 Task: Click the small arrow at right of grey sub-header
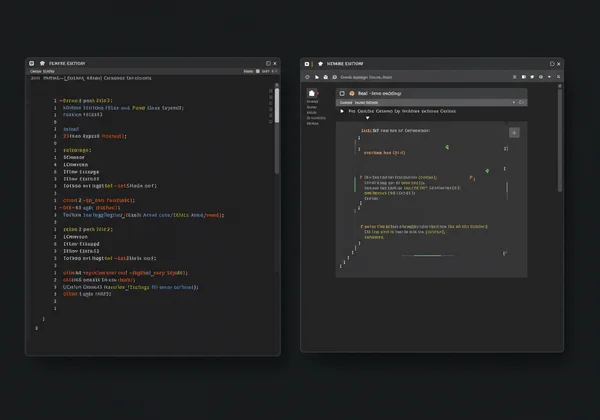514,103
